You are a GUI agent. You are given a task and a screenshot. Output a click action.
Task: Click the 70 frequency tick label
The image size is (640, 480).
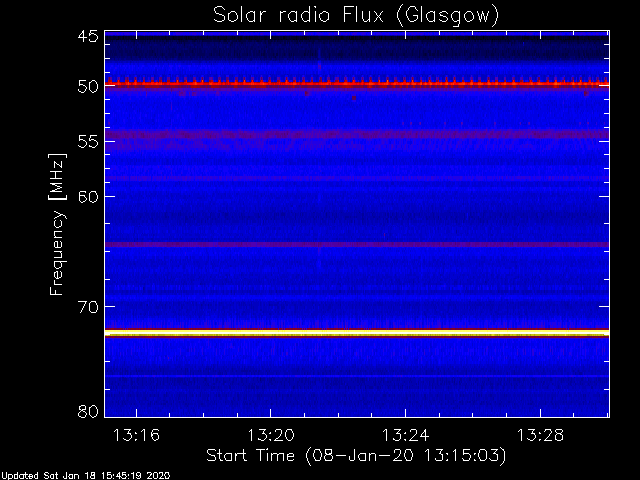pyautogui.click(x=88, y=307)
